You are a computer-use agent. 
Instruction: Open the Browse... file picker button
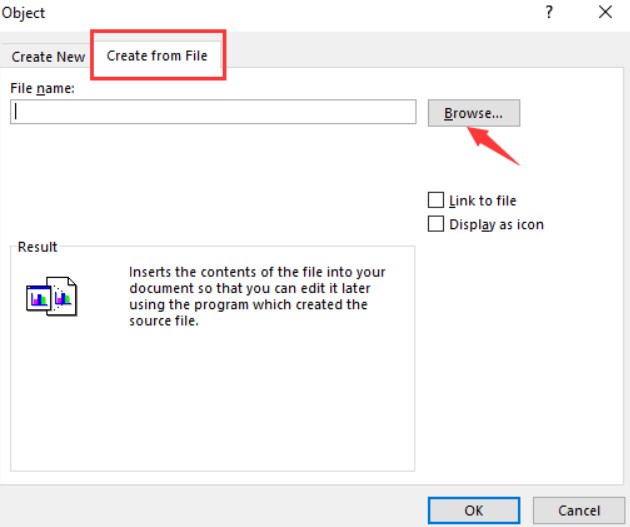[x=474, y=113]
